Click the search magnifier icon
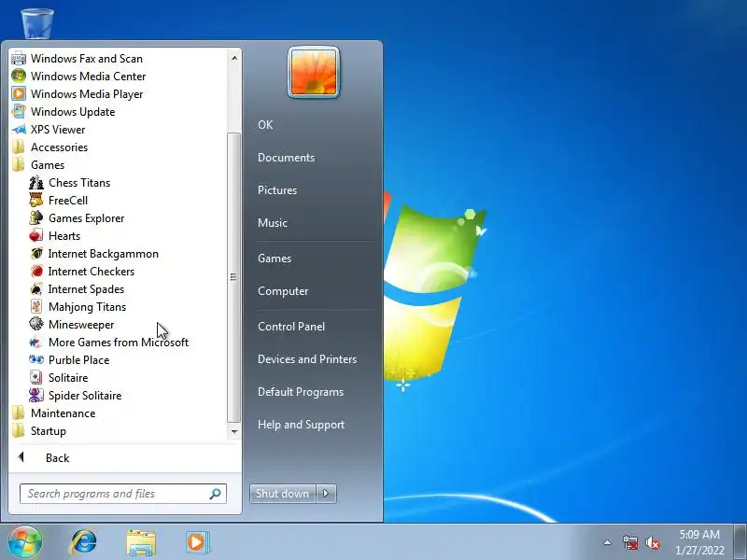 click(216, 494)
